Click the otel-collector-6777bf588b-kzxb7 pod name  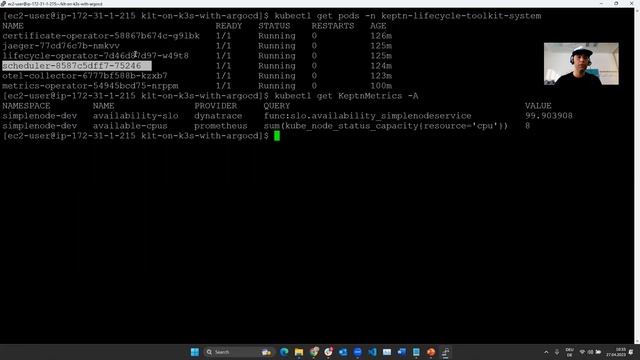click(x=85, y=76)
